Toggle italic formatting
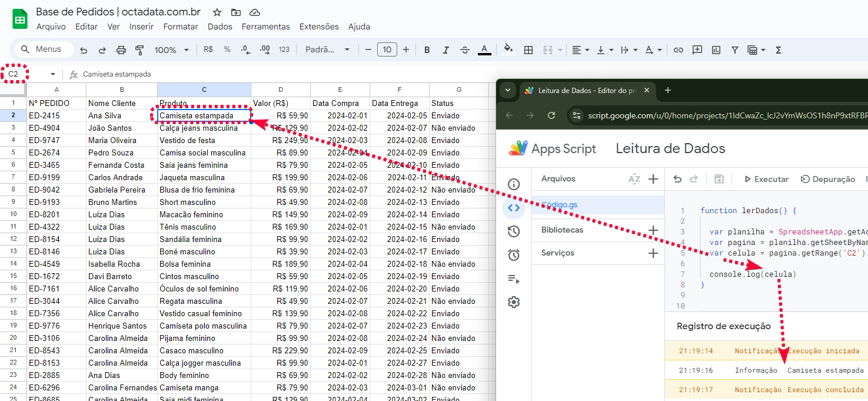 click(x=446, y=50)
